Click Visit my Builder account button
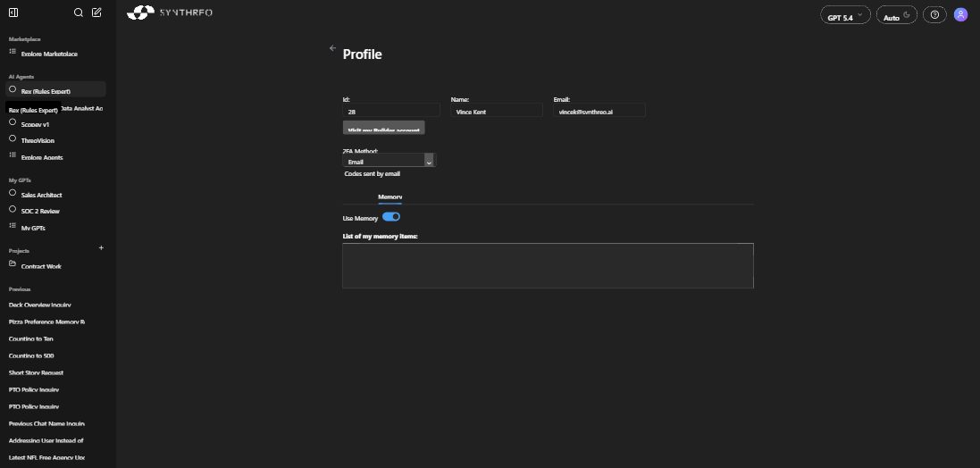Image resolution: width=980 pixels, height=468 pixels. pos(384,128)
